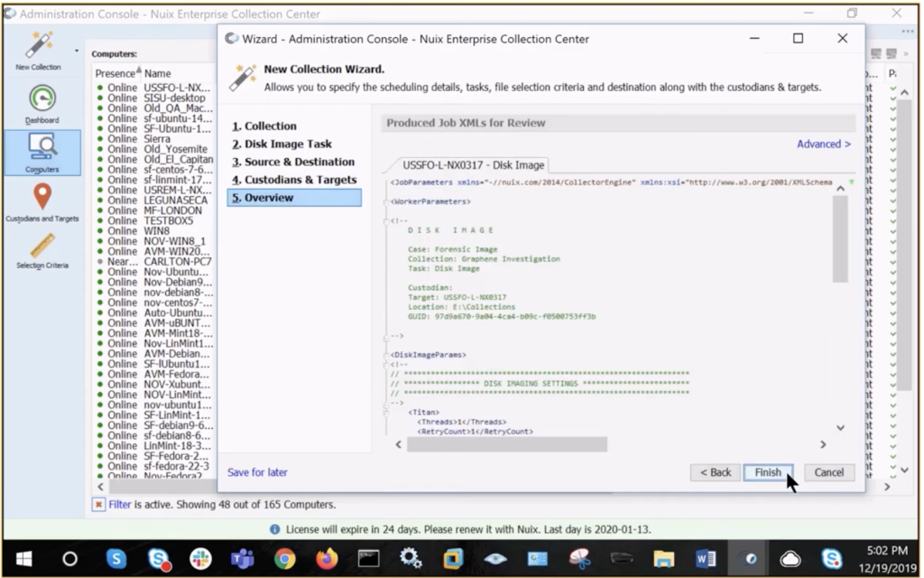Open Custodians and Targets sidebar icon
Viewport: 924px width, 578px height.
pyautogui.click(x=42, y=196)
